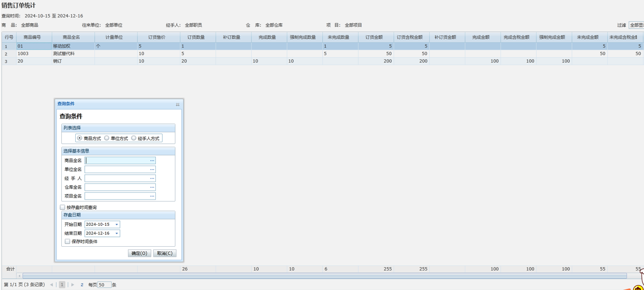Check the 保存时间条件 option
The width and height of the screenshot is (644, 290).
pos(68,242)
